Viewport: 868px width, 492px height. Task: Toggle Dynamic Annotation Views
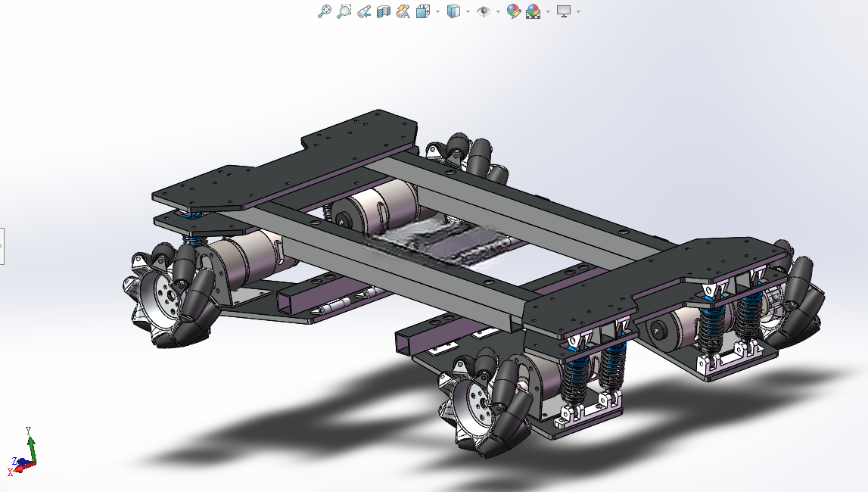tap(403, 11)
